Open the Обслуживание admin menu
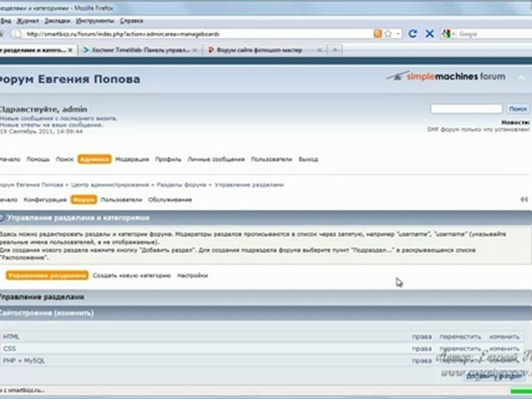The image size is (532, 399). pos(170,200)
